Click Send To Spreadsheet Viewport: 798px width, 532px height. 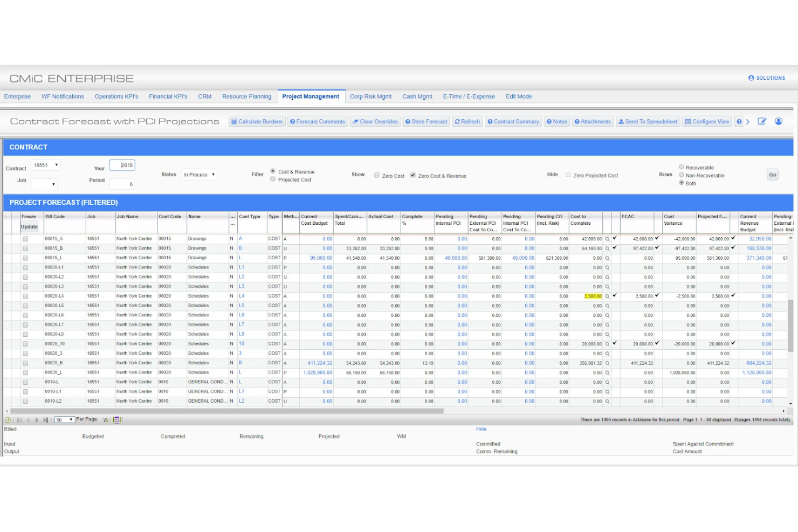pos(648,122)
